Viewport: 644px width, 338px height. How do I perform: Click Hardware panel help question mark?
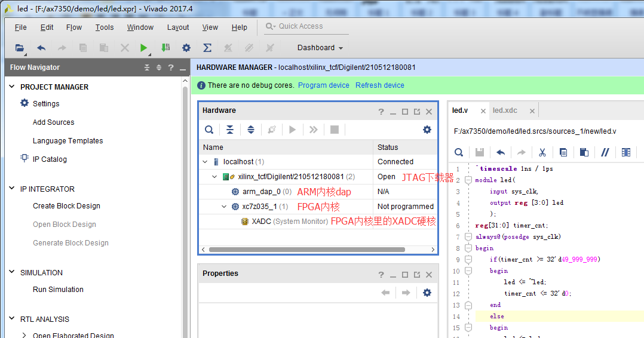[x=381, y=112]
